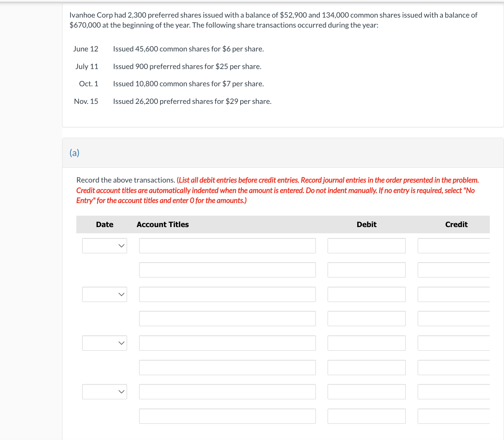Click the second row Credit input field
Screen dimensions: 504x440
pos(454,270)
